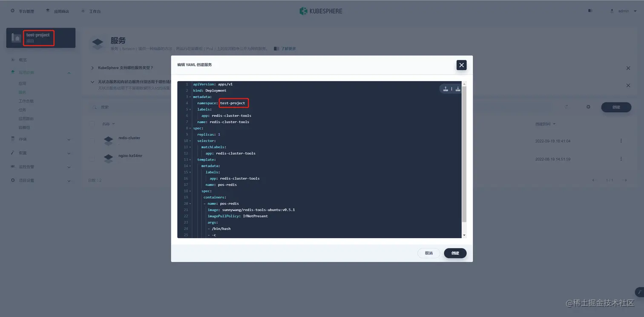The image size is (644, 317).
Task: Click the kind: Deployment line in YAML
Action: [210, 91]
